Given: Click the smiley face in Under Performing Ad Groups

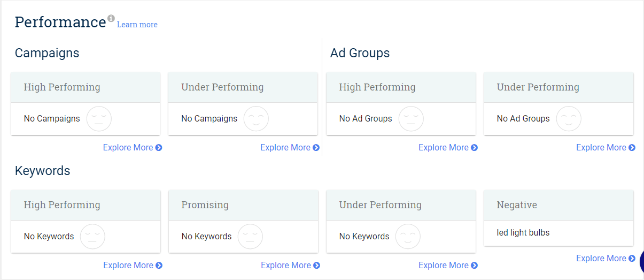Looking at the screenshot, I should 569,119.
